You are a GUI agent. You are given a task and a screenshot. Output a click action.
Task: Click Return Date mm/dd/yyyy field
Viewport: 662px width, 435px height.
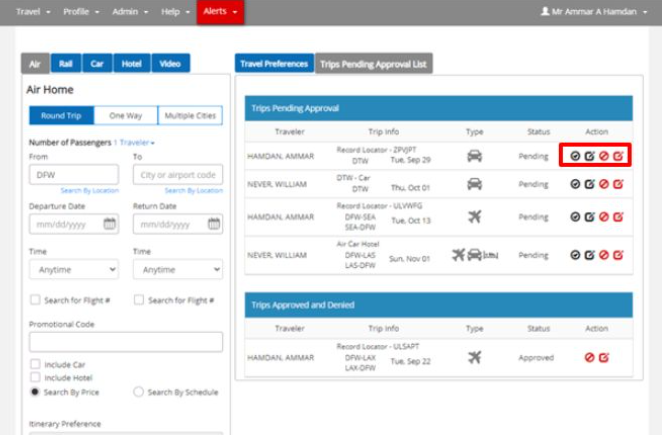178,224
